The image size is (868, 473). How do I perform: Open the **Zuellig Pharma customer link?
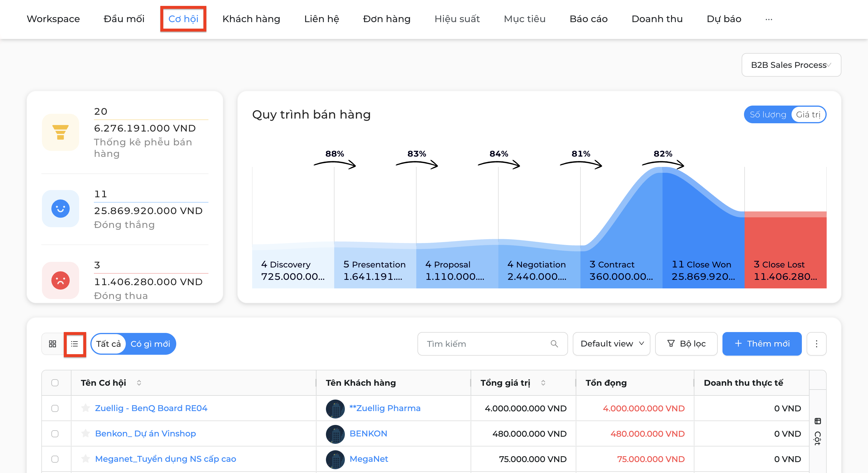(385, 408)
